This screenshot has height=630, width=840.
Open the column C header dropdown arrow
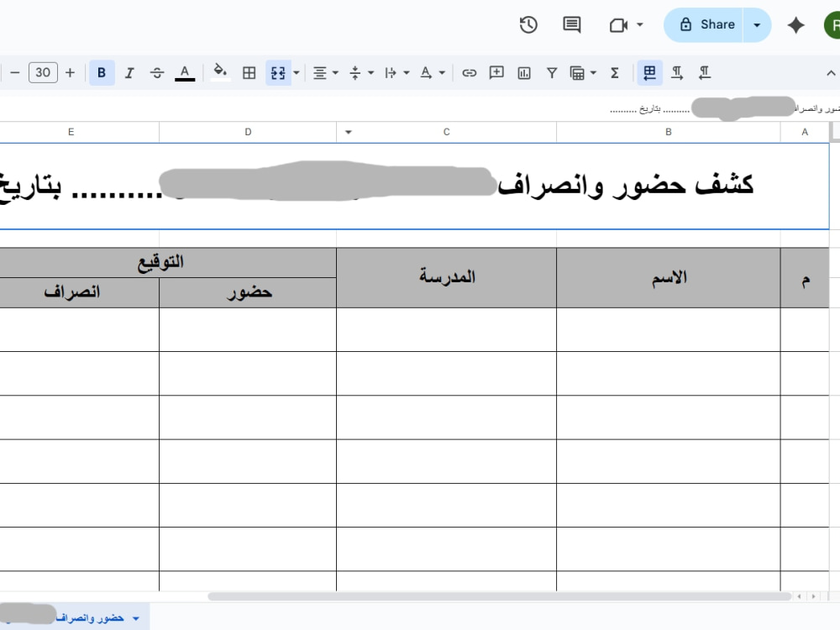pyautogui.click(x=349, y=132)
